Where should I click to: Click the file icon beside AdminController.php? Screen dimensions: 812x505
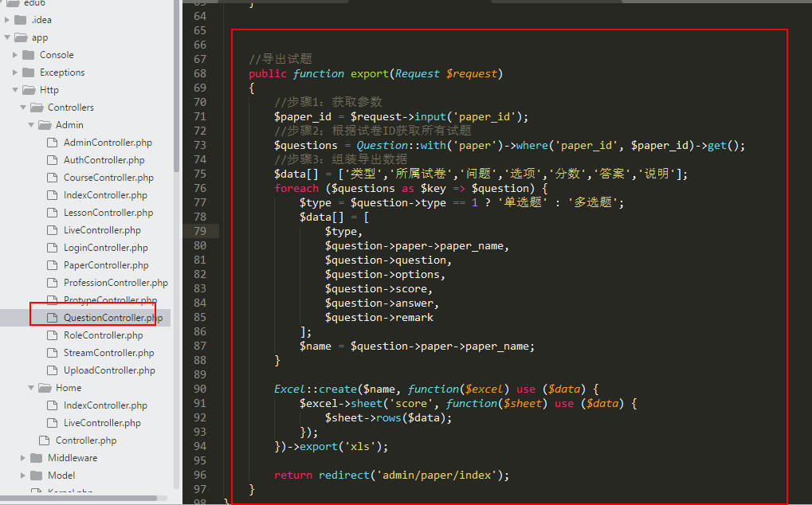tap(53, 143)
